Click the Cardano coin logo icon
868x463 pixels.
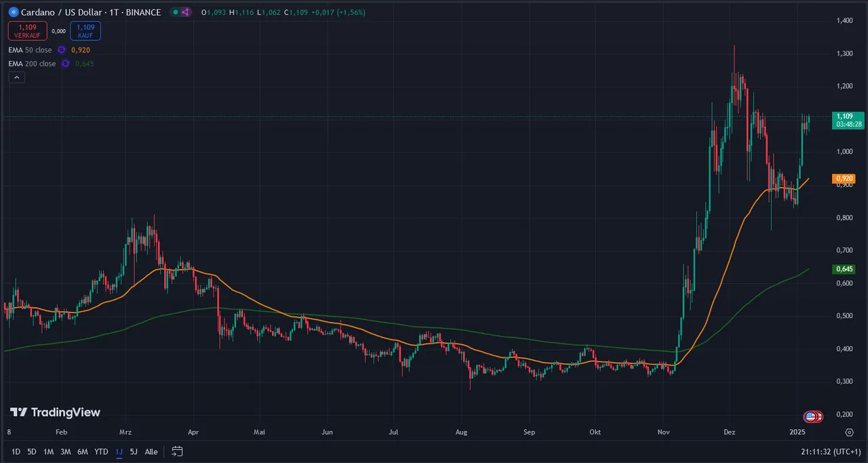tap(13, 12)
